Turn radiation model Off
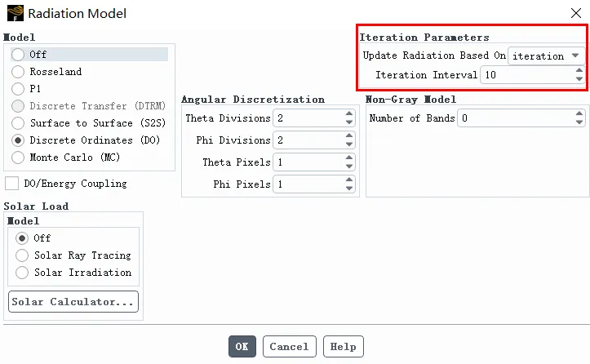The image size is (590, 364). point(18,55)
